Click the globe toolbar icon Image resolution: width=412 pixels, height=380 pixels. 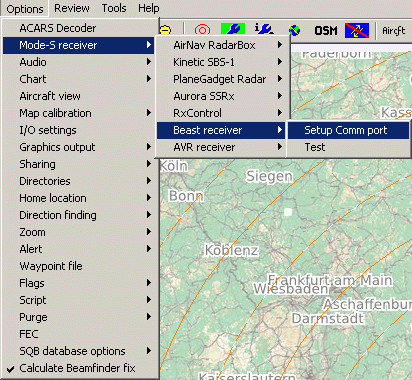coord(294,30)
